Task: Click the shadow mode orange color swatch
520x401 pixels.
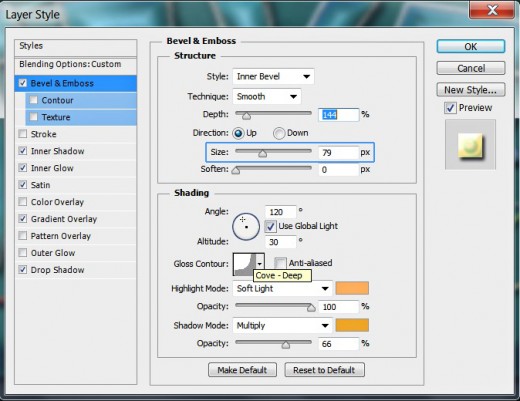Action: 352,325
